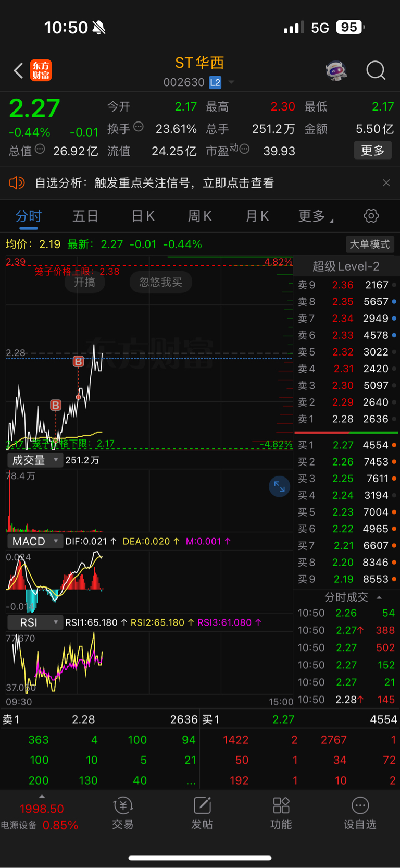Tap the 均价 2.19 readout
The width and height of the screenshot is (400, 868).
pos(33,244)
